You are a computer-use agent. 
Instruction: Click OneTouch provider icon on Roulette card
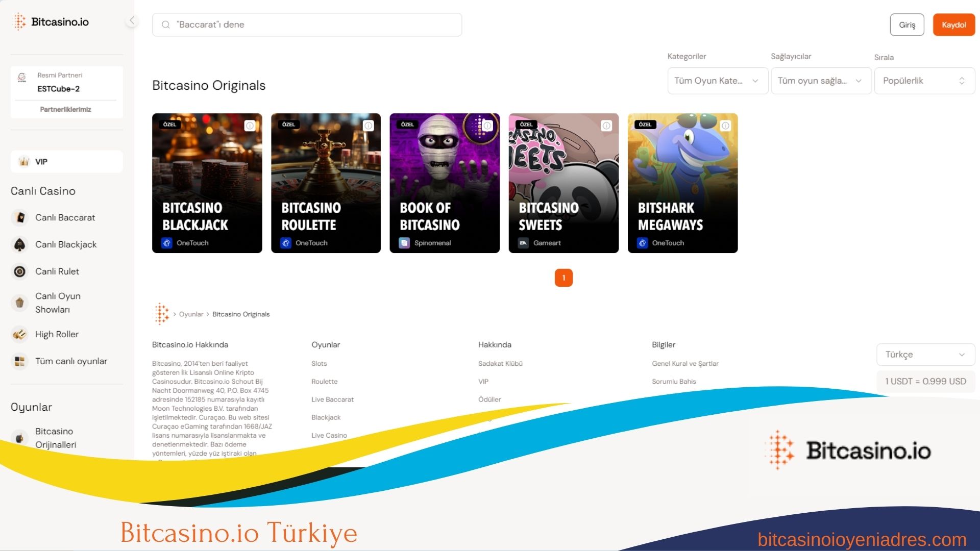point(286,243)
